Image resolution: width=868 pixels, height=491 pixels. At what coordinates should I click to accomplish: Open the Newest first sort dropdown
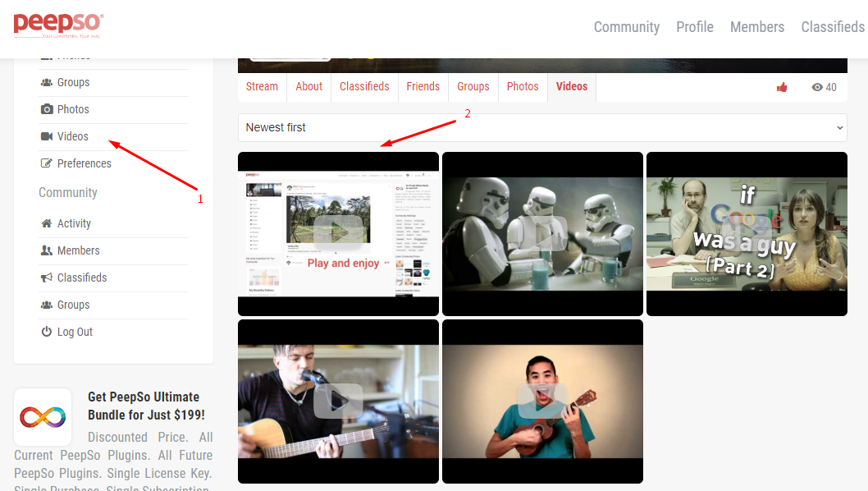coord(542,127)
